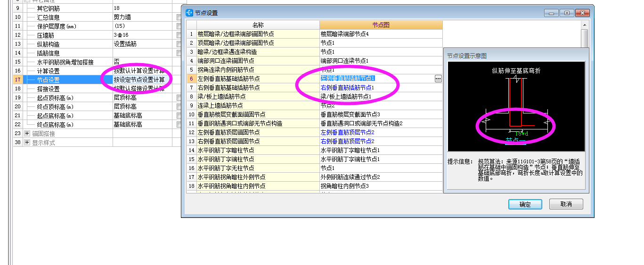The image size is (644, 265).
Task: Click the 设置插筋 value of 纵筋构造
Action: pos(125,44)
